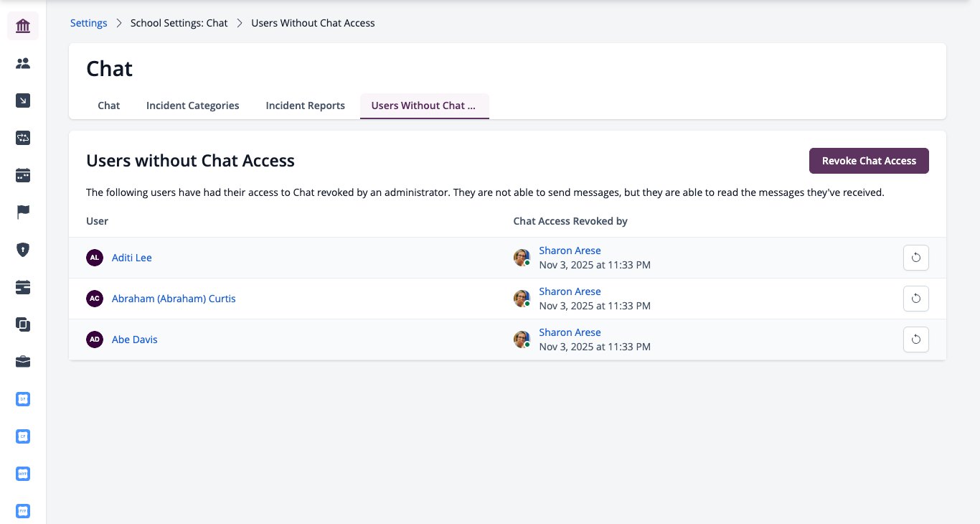Restore chat access for Aditi Lee
The width and height of the screenshot is (980, 524).
pos(915,258)
